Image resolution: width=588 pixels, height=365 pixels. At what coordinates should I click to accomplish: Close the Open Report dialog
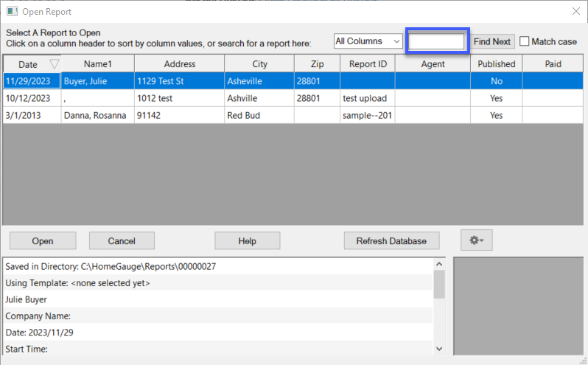tap(575, 12)
